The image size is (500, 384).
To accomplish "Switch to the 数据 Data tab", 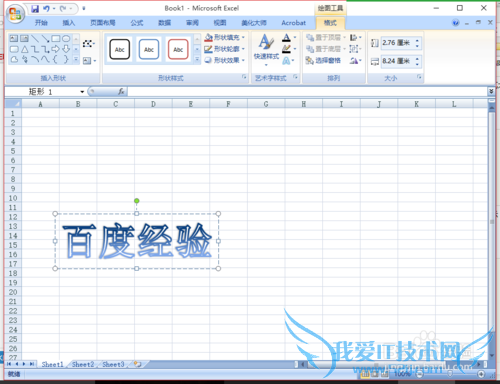I will (164, 23).
